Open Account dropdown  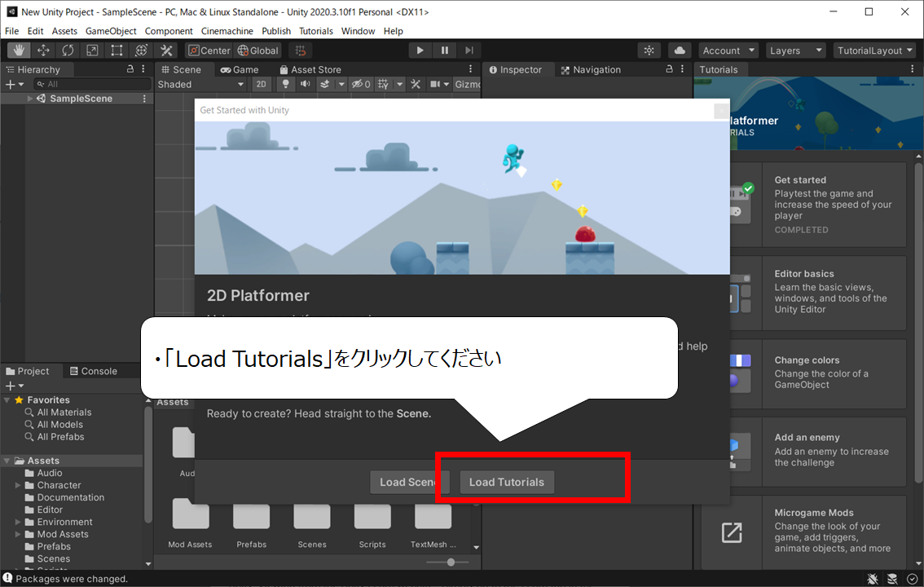(728, 51)
